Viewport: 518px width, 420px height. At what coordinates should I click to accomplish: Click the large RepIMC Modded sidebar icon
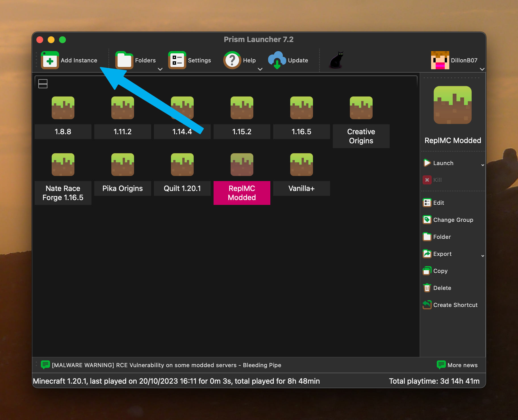(x=453, y=105)
